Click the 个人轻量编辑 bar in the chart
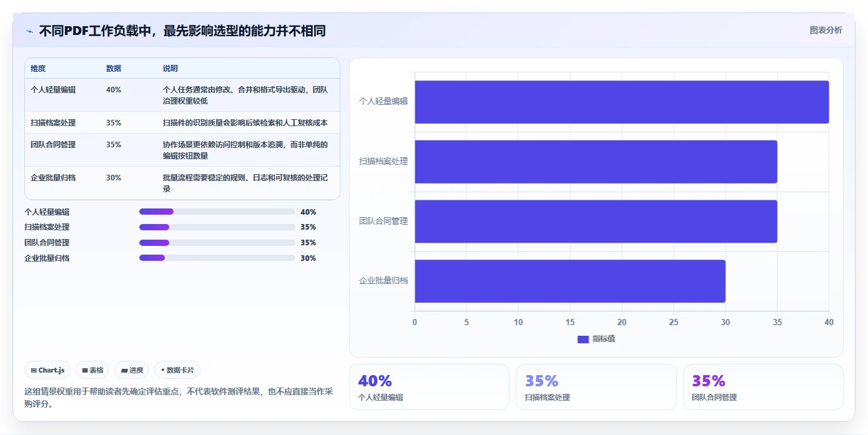Image resolution: width=868 pixels, height=435 pixels. pos(622,102)
